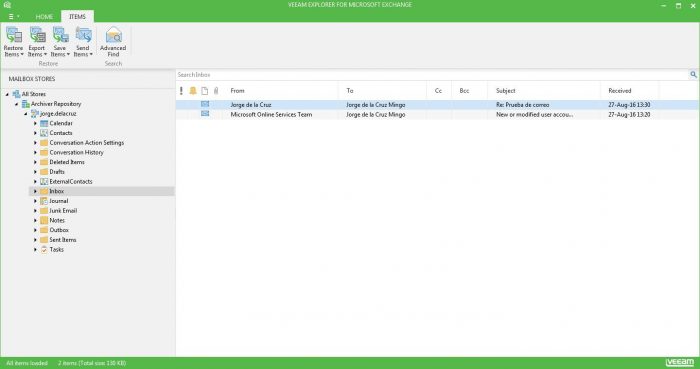Sort by the importance exclamation column

(181, 91)
